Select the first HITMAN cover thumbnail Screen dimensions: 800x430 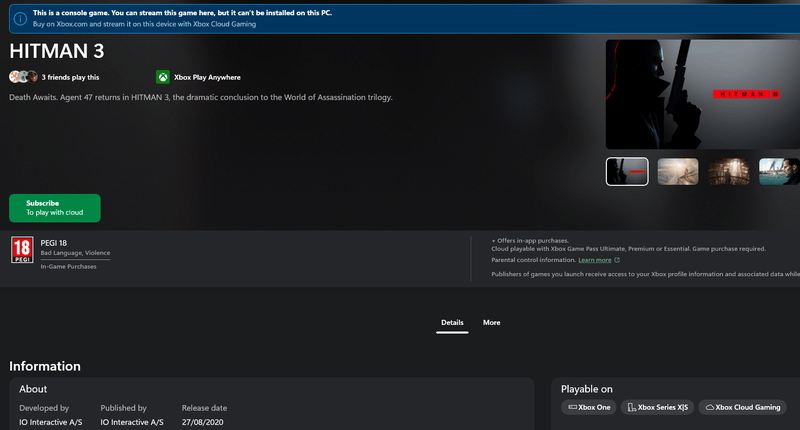coord(627,171)
